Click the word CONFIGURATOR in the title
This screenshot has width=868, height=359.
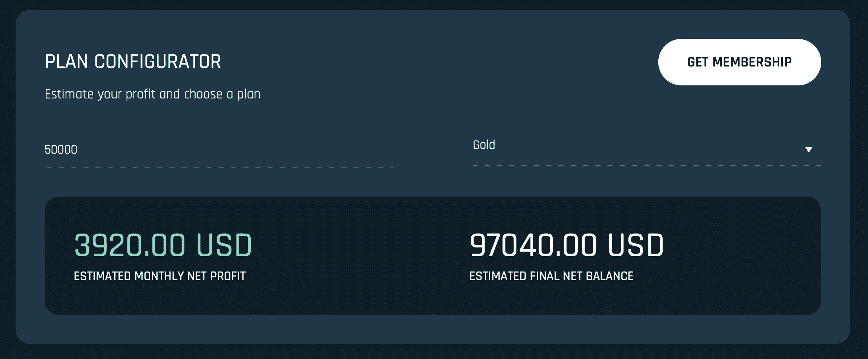158,61
